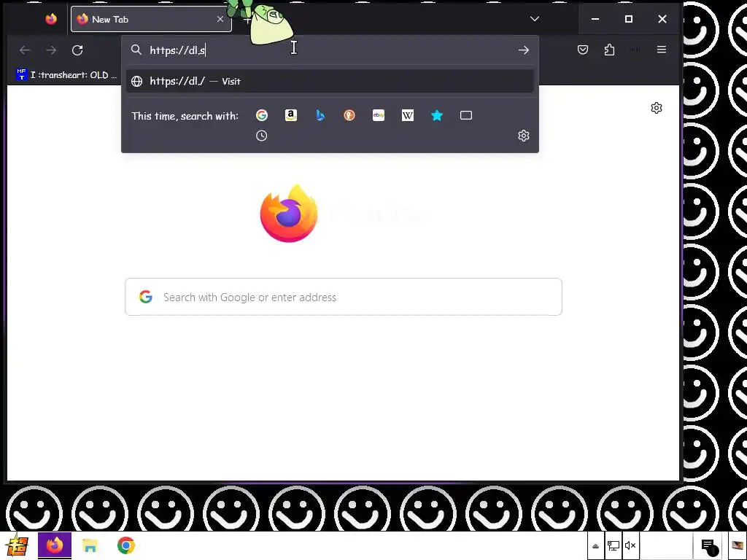List all tabs with the chevron button
The height and width of the screenshot is (560, 747).
[x=535, y=19]
